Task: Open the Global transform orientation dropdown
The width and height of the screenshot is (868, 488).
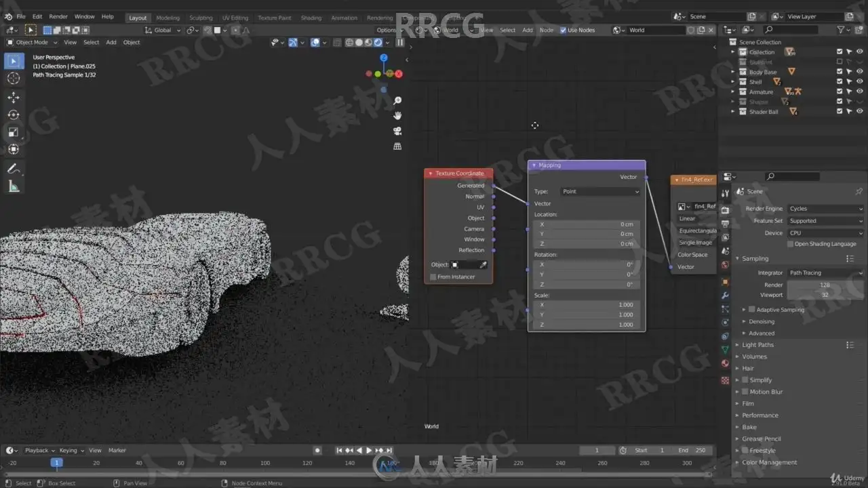Action: (x=163, y=30)
